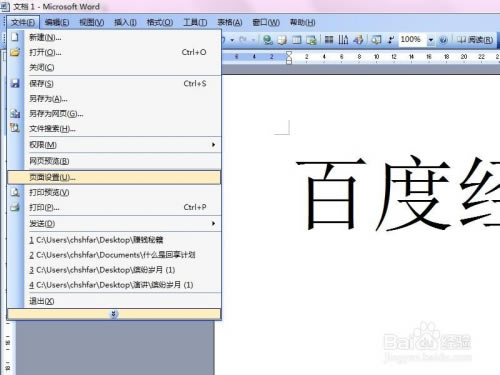500x375 pixels.
Task: Choose 保存(S) from the File menu
Action: coord(114,83)
